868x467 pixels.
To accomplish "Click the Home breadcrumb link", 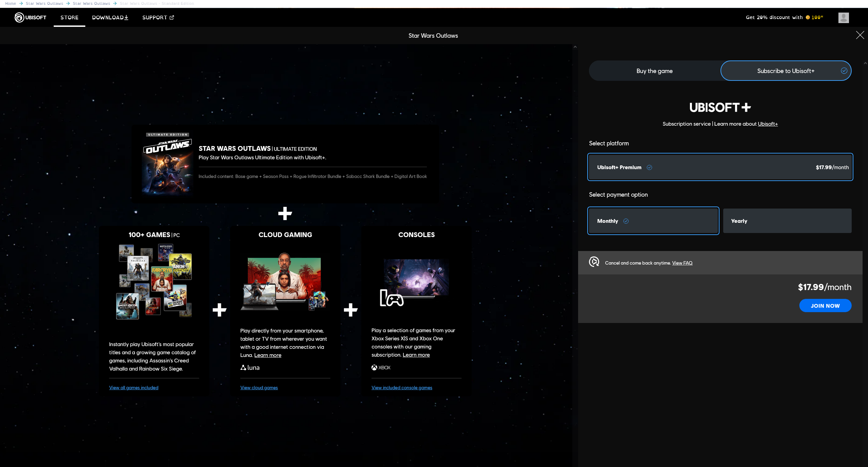I will click(11, 3).
